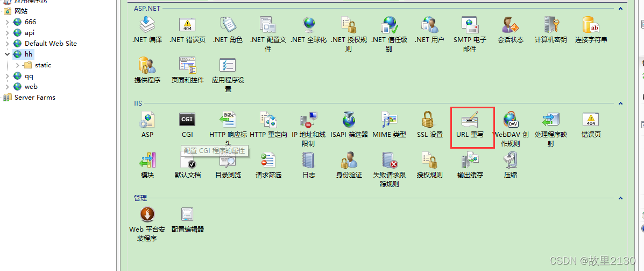Expand the Default Web Site node
Image resolution: width=644 pixels, height=271 pixels.
click(8, 43)
